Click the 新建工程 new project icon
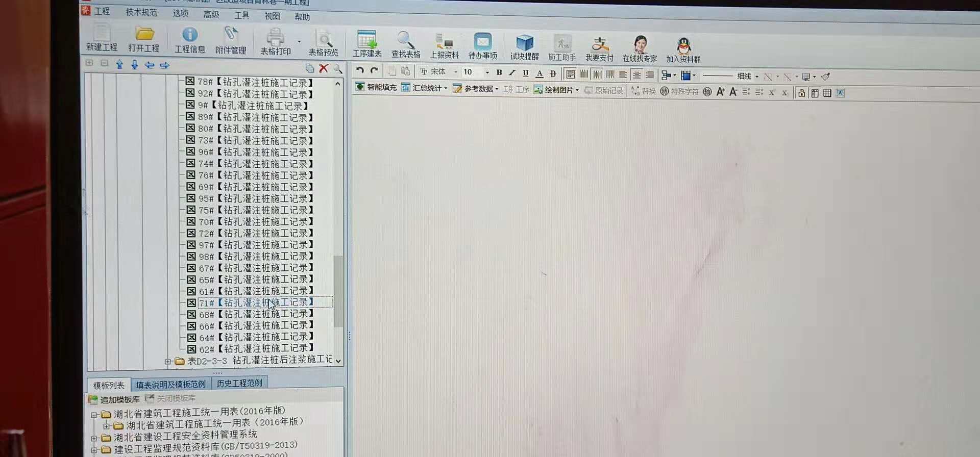Image resolution: width=980 pixels, height=457 pixels. 102,38
